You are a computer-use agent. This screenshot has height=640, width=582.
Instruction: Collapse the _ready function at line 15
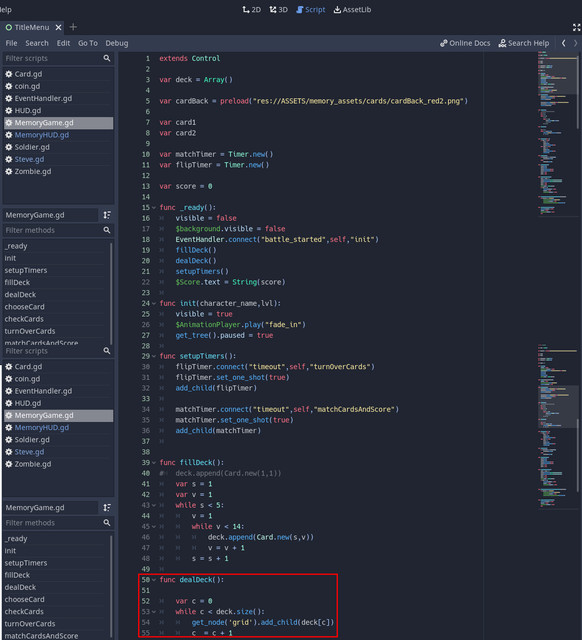(154, 208)
